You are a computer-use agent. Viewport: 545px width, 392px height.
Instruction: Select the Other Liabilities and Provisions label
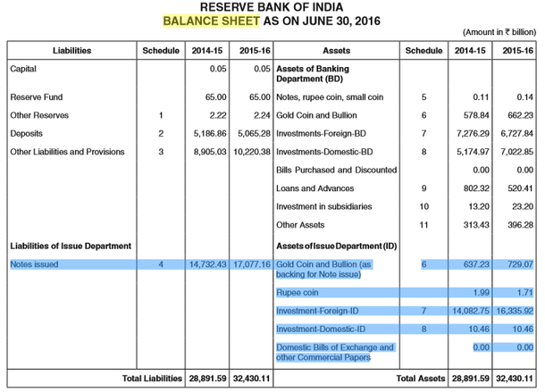[x=67, y=152]
